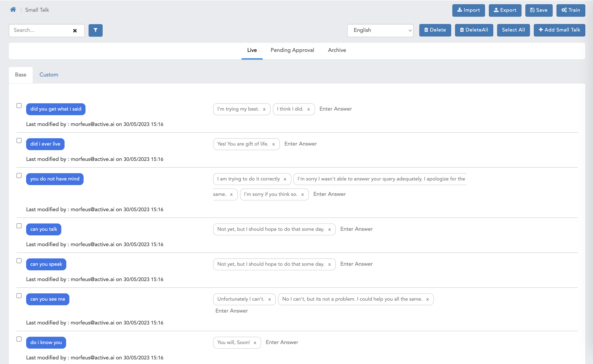Tick the checkbox for "can you speak"

pos(19,261)
